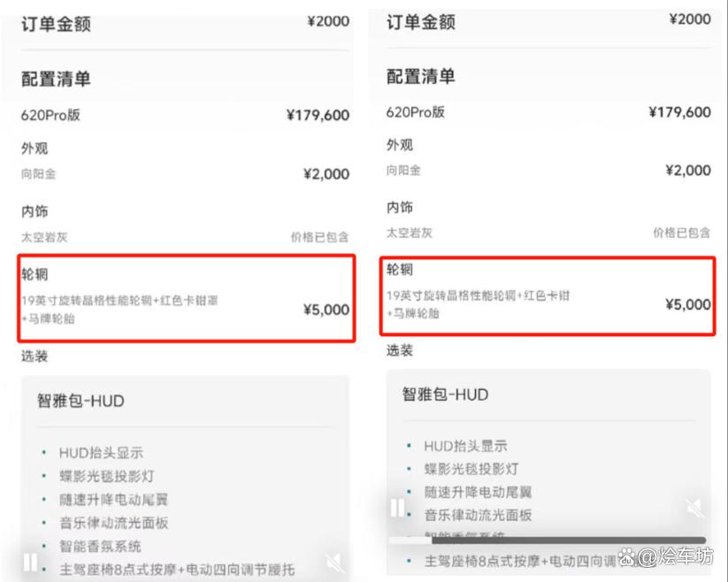Click the ¥5,000 wheel price on left
Image resolution: width=728 pixels, height=582 pixels.
(326, 310)
